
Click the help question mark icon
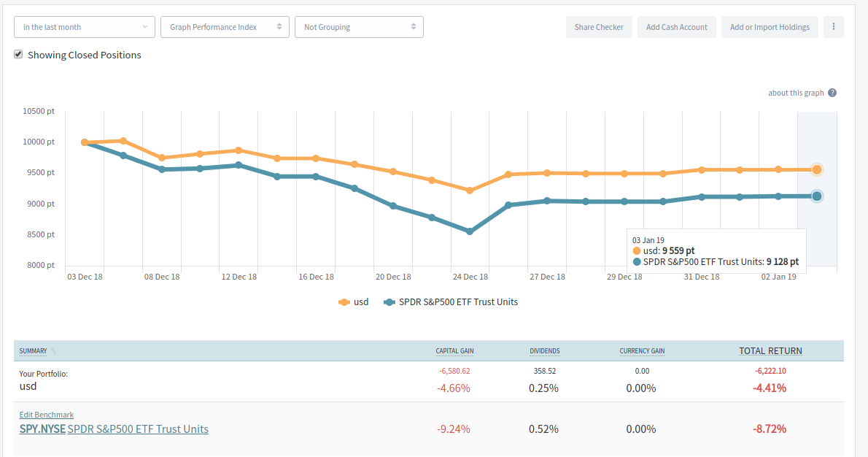(x=832, y=93)
